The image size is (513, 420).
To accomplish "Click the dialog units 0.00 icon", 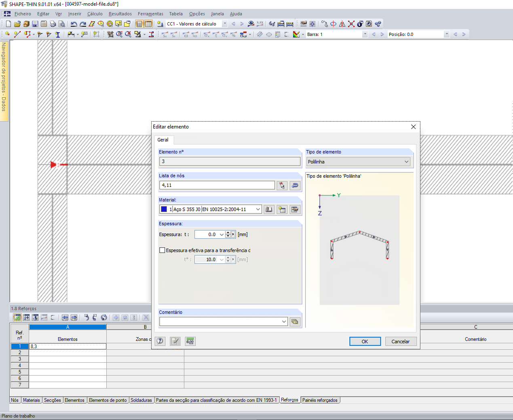I will click(190, 341).
